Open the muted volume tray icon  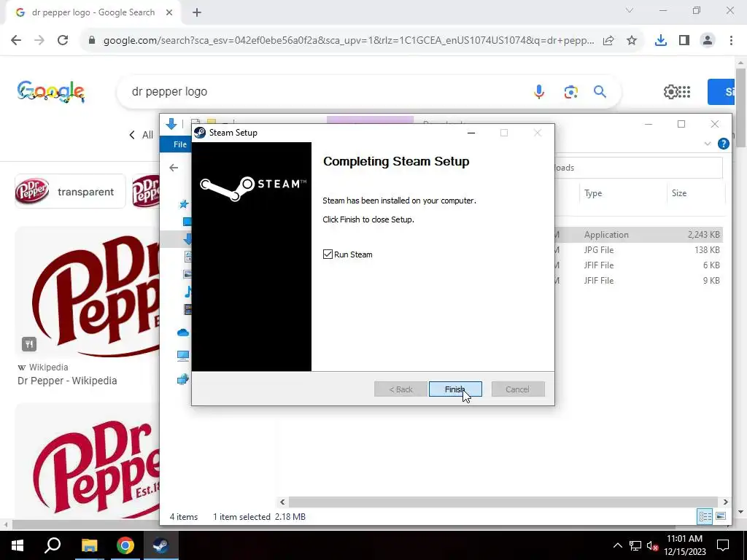click(x=652, y=545)
